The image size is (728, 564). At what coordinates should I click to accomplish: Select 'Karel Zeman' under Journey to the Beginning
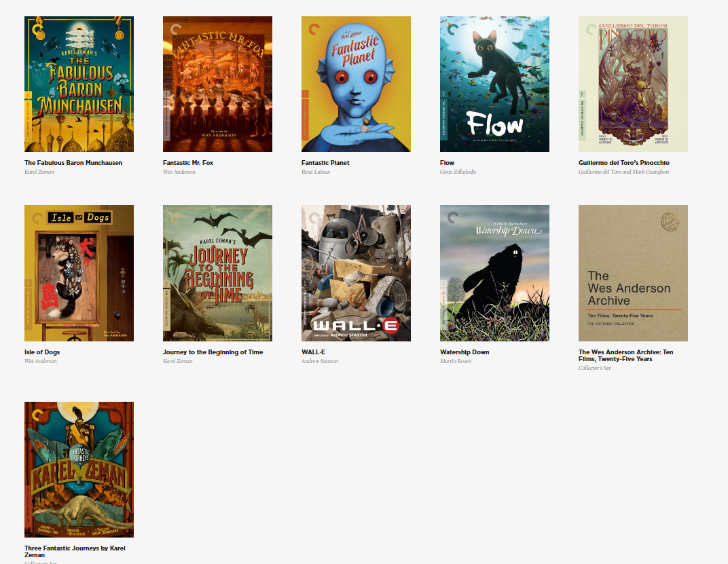pyautogui.click(x=177, y=361)
